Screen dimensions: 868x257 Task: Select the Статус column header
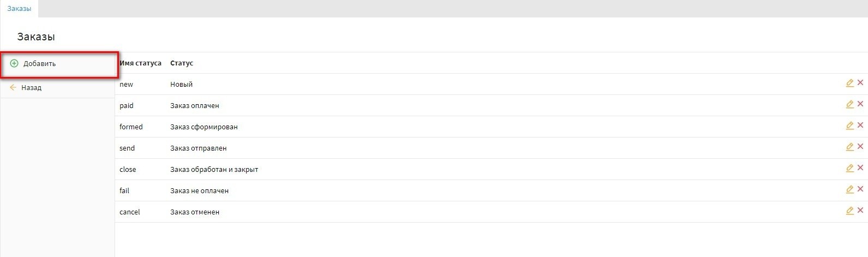coord(182,63)
